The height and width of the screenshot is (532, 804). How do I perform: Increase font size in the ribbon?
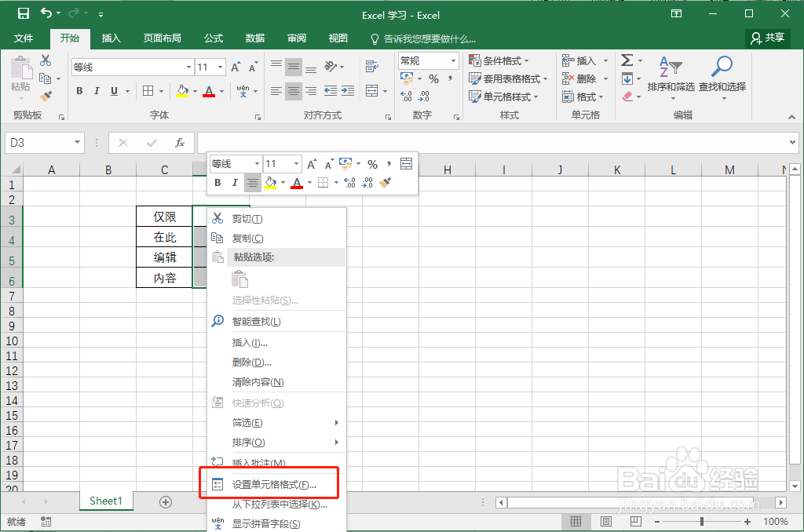point(236,67)
